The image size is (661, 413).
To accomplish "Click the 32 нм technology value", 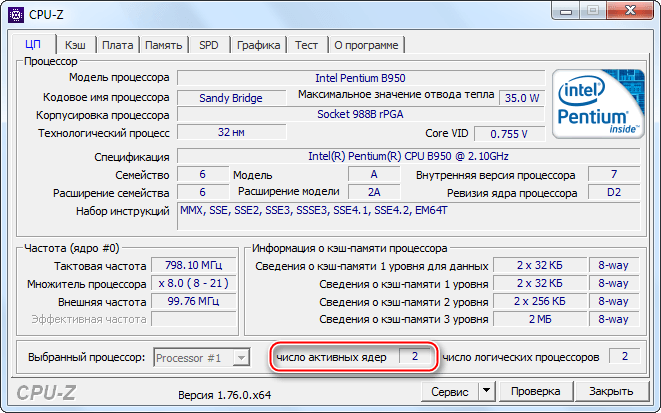I will [231, 132].
